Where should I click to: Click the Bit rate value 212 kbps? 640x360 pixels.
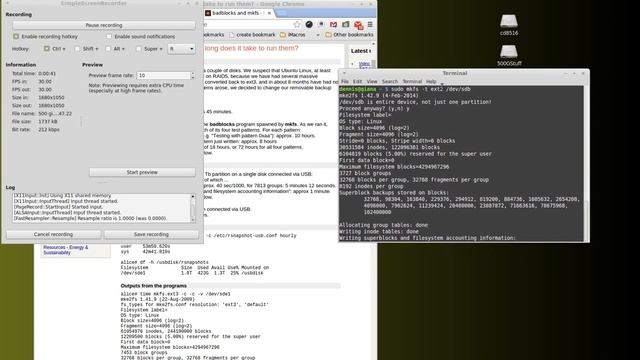49,129
